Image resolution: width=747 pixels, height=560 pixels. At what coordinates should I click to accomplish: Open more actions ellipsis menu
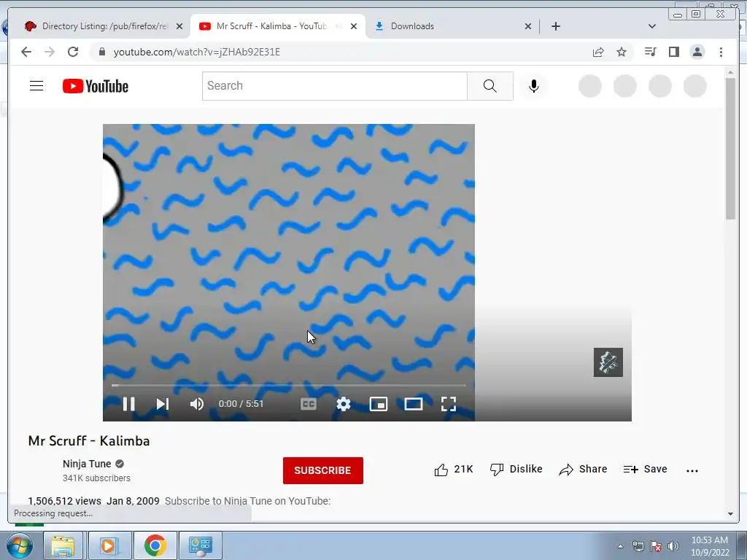pos(692,470)
